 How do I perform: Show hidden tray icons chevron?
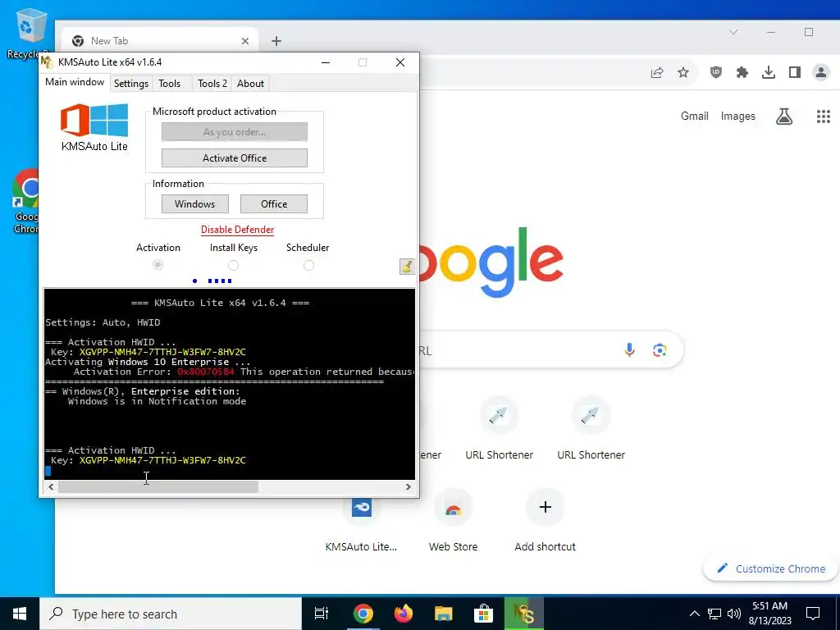694,614
